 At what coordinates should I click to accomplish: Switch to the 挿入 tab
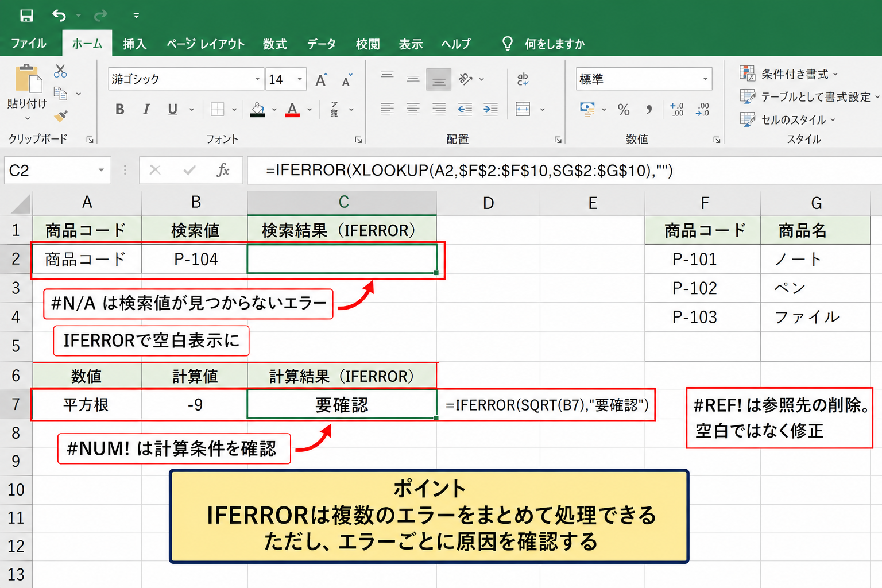(134, 44)
